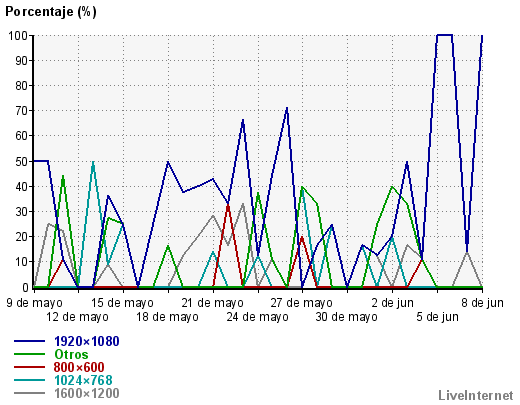This screenshot has height=405, width=520.
Task: Click the 1920×1080 legend label
Action: [87, 341]
